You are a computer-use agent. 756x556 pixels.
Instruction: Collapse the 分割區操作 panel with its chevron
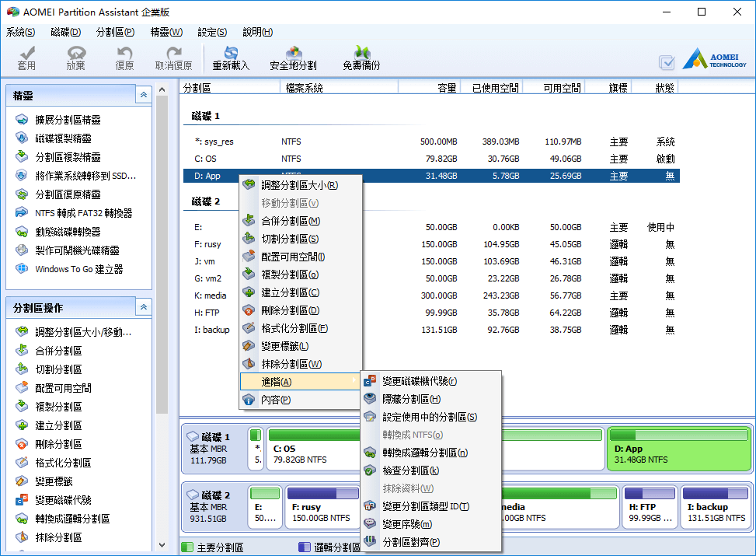[144, 307]
